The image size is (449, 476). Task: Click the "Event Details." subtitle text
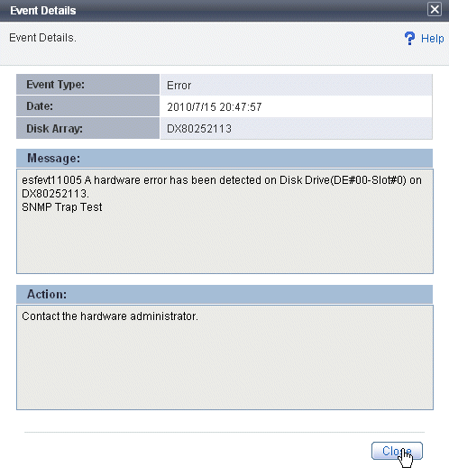42,38
